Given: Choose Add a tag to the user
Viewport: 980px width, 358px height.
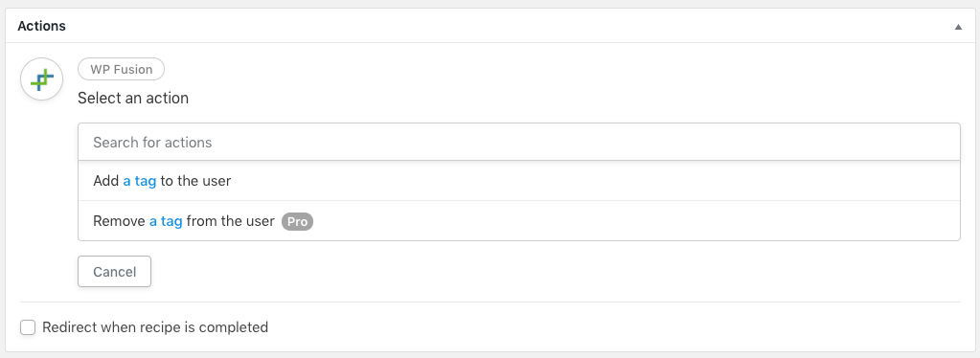Looking at the screenshot, I should coord(519,181).
